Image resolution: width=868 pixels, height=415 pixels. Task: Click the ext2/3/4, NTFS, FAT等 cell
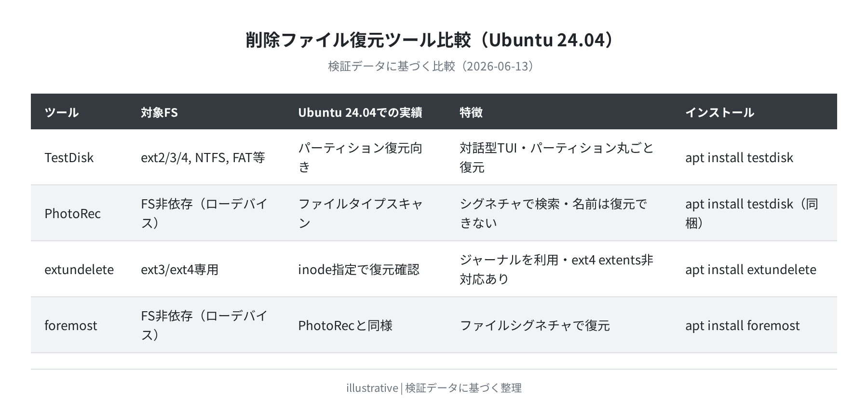pos(203,158)
